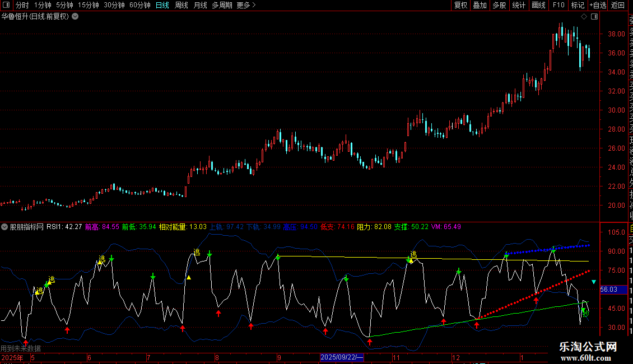Image resolution: width=633 pixels, height=364 pixels.
Task: Open the 画线 drawing tools
Action: 538,6
